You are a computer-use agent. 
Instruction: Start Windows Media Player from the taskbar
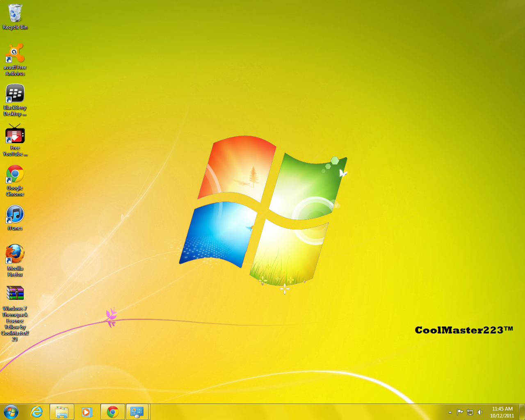87,411
